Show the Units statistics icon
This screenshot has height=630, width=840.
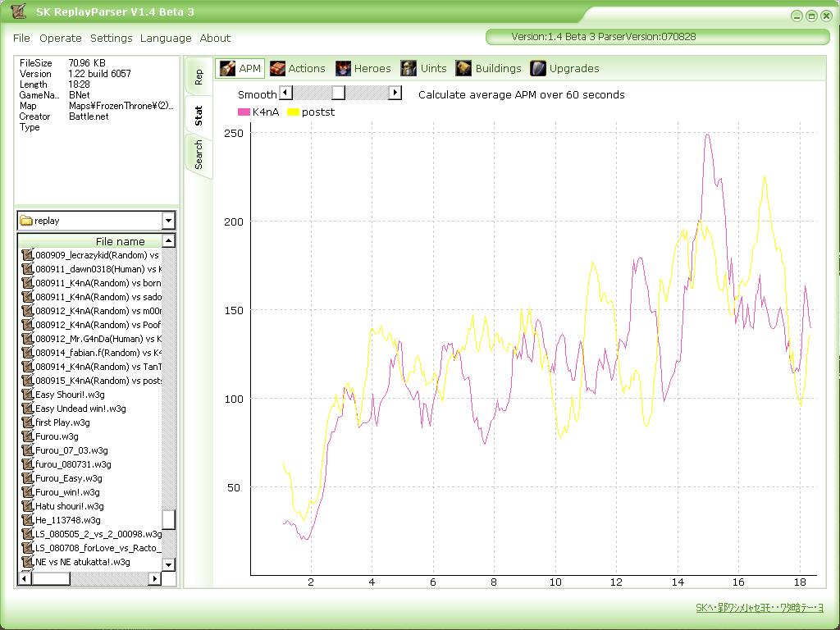[x=409, y=68]
